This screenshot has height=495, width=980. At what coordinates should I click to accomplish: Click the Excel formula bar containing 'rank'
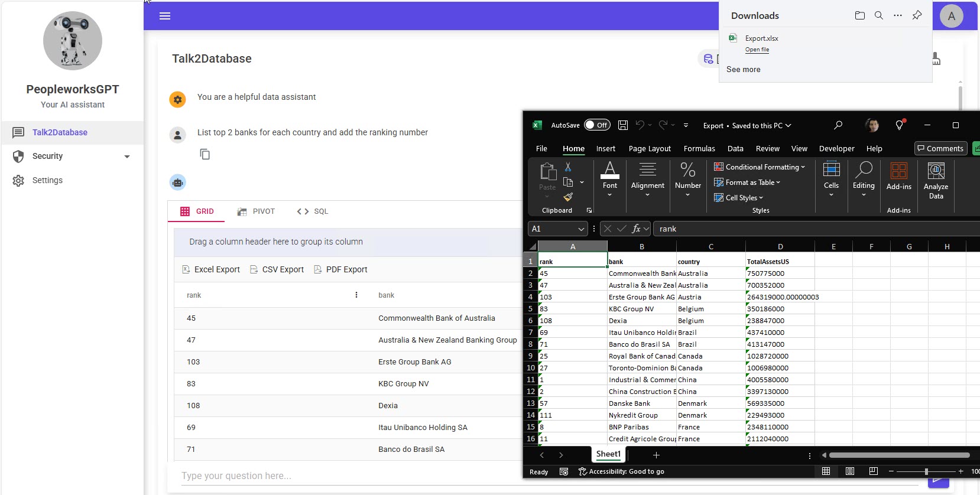[x=817, y=229]
